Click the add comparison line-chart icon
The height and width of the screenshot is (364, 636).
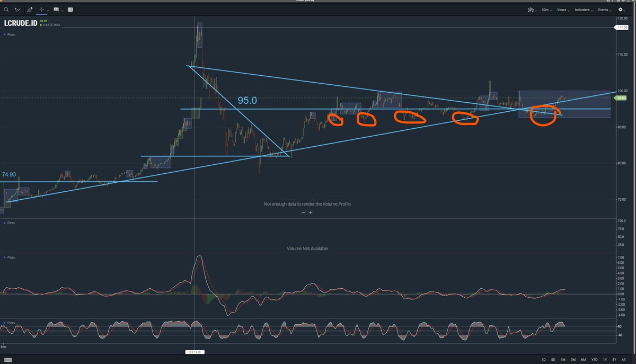18,10
